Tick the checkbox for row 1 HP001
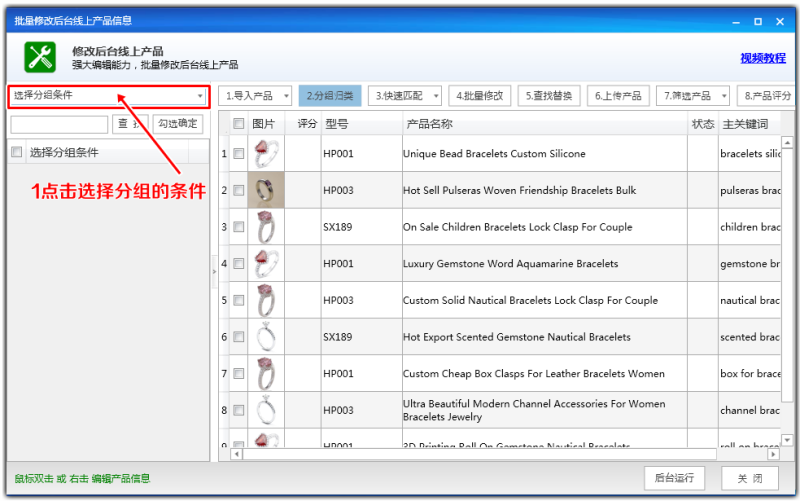Image resolution: width=800 pixels, height=501 pixels. [238, 154]
